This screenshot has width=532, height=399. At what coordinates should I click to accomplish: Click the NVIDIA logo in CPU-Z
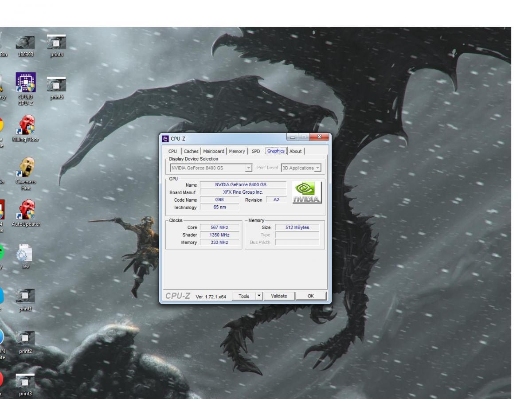(x=308, y=192)
